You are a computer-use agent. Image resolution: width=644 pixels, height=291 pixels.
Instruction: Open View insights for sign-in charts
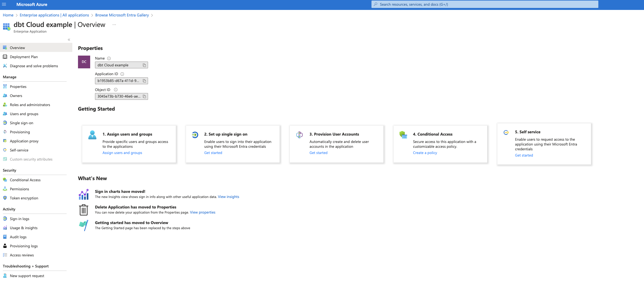click(x=228, y=197)
